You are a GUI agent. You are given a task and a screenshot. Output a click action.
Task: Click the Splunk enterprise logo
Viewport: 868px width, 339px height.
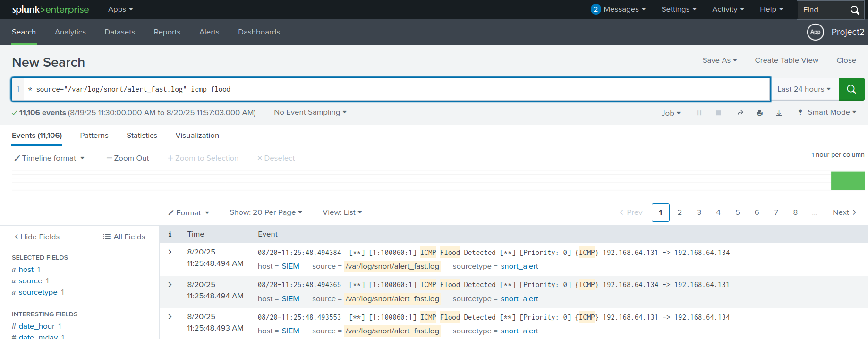(50, 9)
